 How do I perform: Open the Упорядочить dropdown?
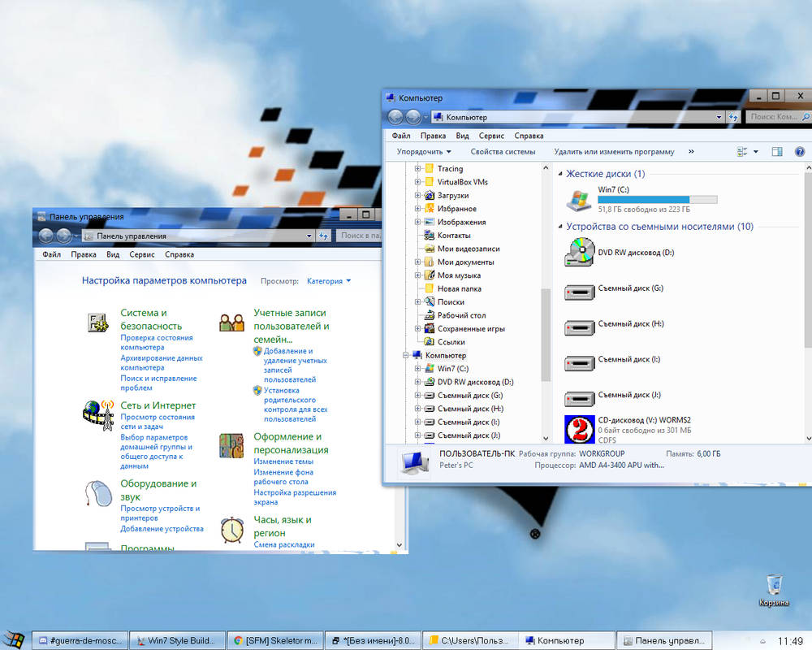(x=422, y=151)
